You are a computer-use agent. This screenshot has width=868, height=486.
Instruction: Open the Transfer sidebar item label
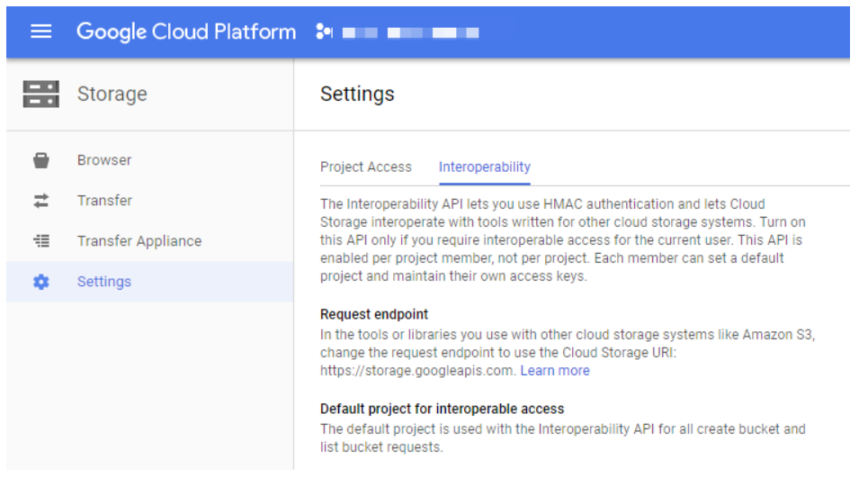click(x=104, y=201)
